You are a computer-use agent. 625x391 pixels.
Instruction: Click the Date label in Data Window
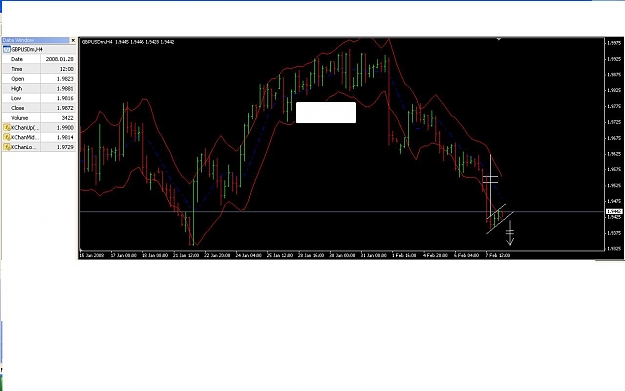tap(17, 59)
